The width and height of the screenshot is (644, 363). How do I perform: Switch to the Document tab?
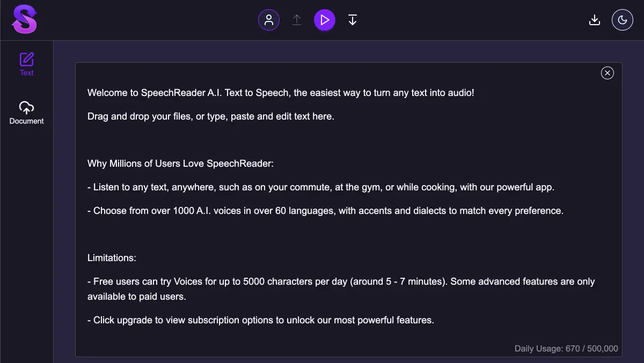tap(26, 113)
